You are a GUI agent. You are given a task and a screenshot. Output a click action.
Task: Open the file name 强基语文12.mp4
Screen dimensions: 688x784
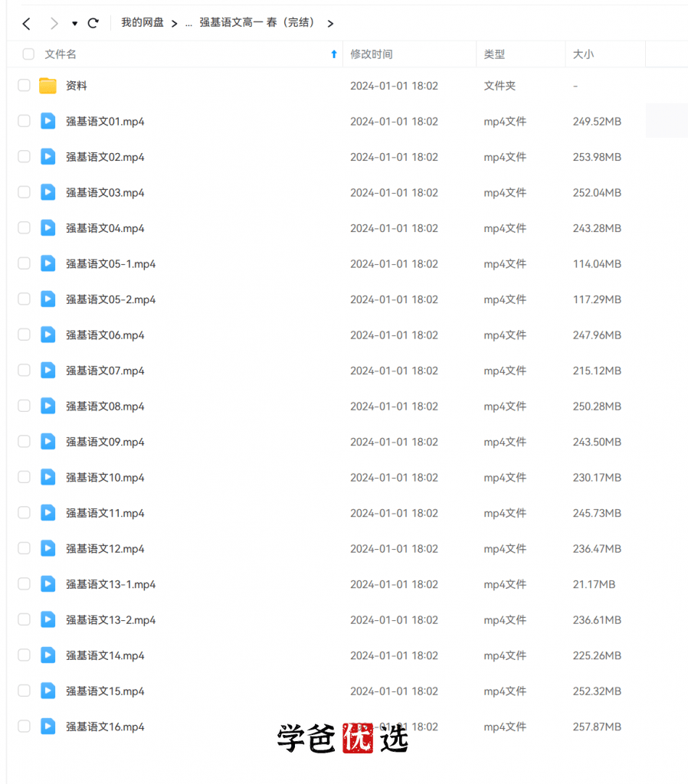105,548
